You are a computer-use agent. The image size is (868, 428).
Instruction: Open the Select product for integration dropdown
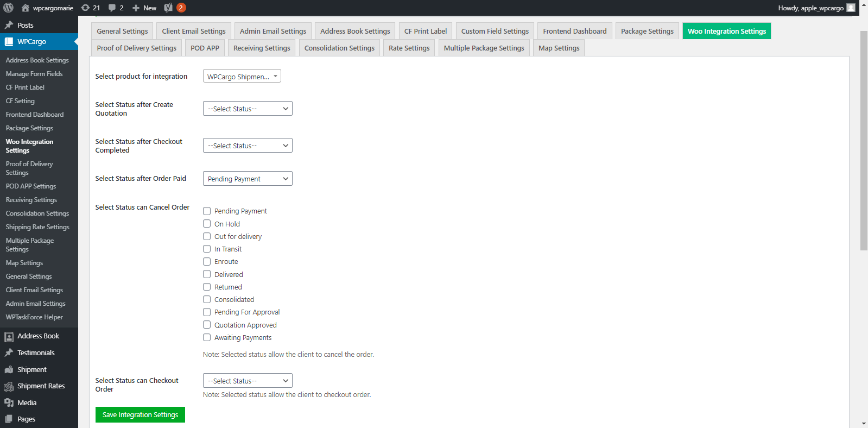(242, 77)
